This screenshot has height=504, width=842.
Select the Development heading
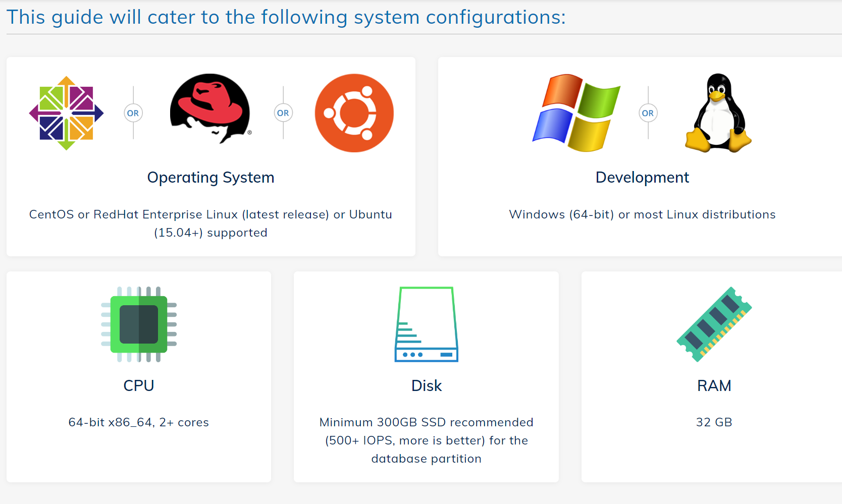642,178
